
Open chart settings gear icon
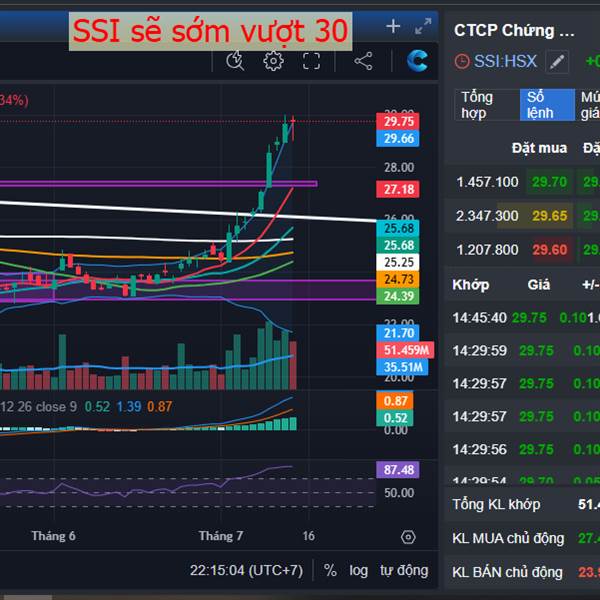tap(274, 61)
